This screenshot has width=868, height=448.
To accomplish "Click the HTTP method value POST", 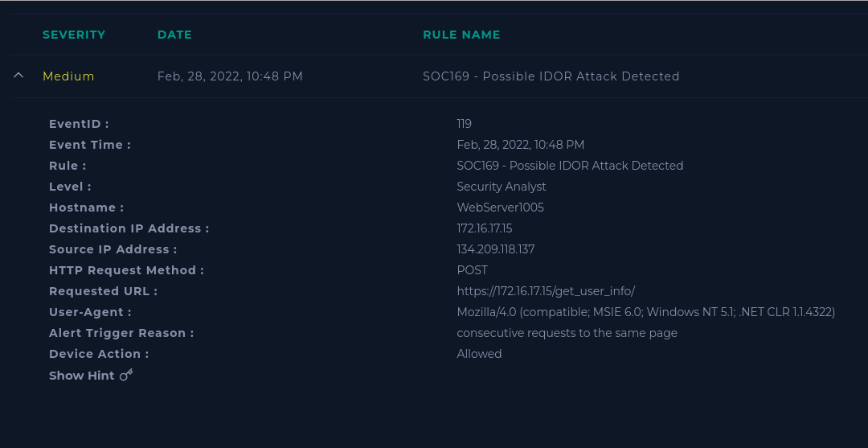I will [472, 271].
